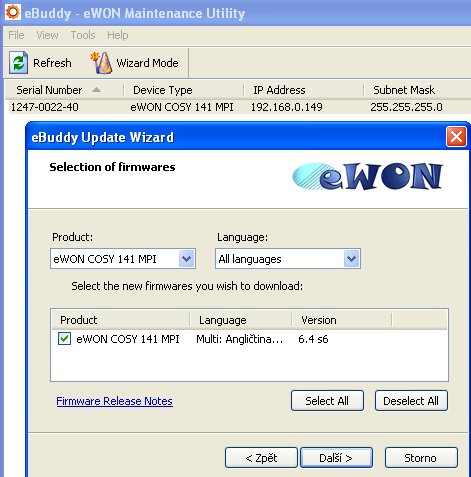The height and width of the screenshot is (477, 471).
Task: Open the Product dropdown arrow
Action: click(186, 259)
